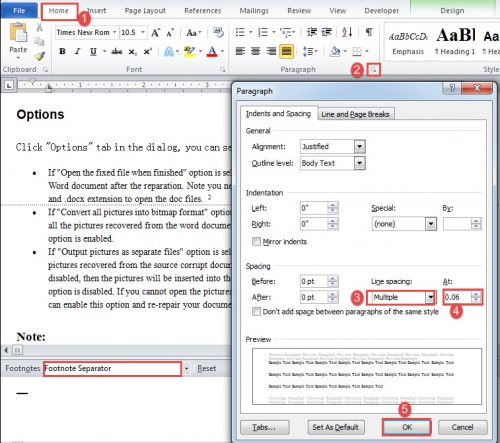Open Line spacing Multiple dropdown
Viewport: 500px width, 443px height.
coord(431,297)
